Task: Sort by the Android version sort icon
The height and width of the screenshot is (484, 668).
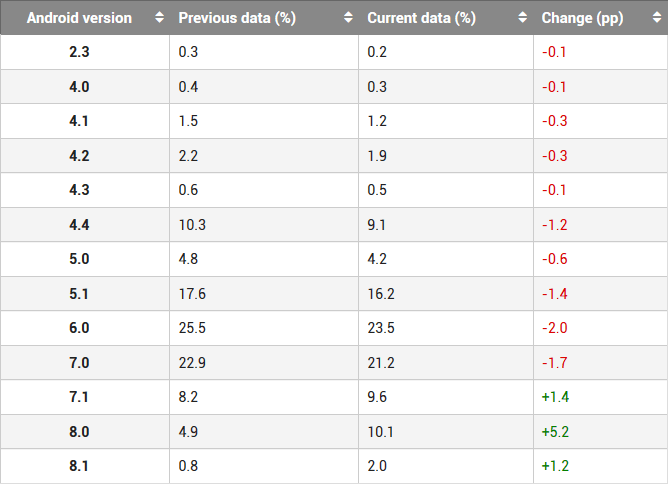Action: [x=159, y=17]
